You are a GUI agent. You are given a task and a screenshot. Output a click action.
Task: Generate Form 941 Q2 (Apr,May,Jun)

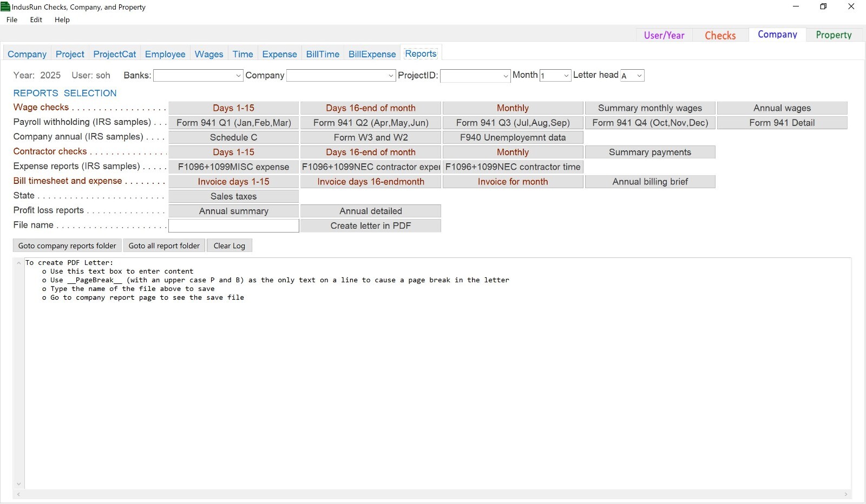371,123
